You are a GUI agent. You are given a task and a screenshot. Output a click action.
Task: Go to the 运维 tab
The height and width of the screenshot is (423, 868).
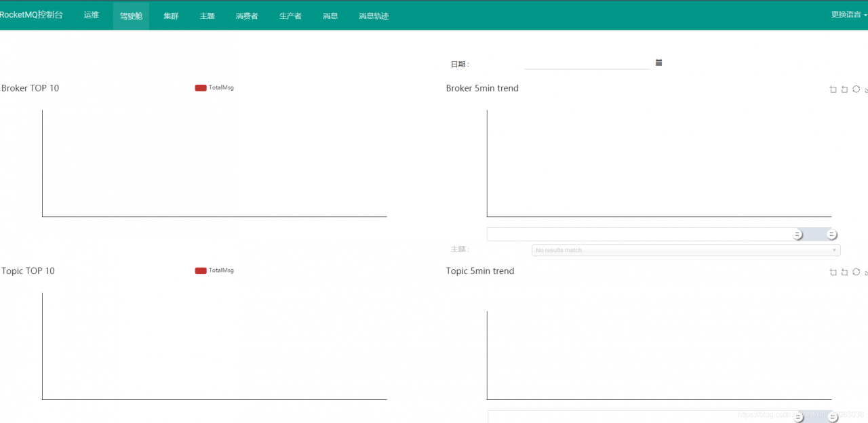click(x=92, y=15)
